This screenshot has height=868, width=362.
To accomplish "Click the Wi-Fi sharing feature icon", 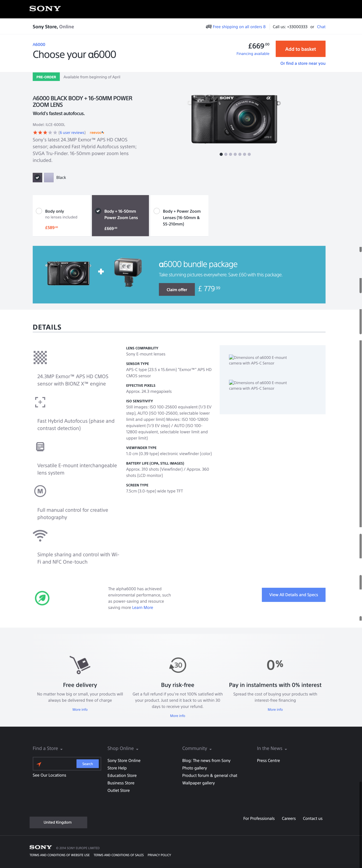I will coord(40,535).
